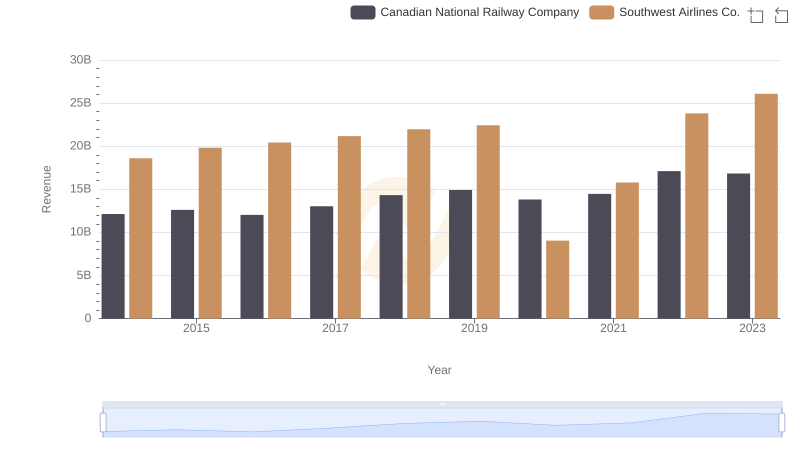Click the 15B y-axis label
This screenshot has width=800, height=461.
pos(81,189)
